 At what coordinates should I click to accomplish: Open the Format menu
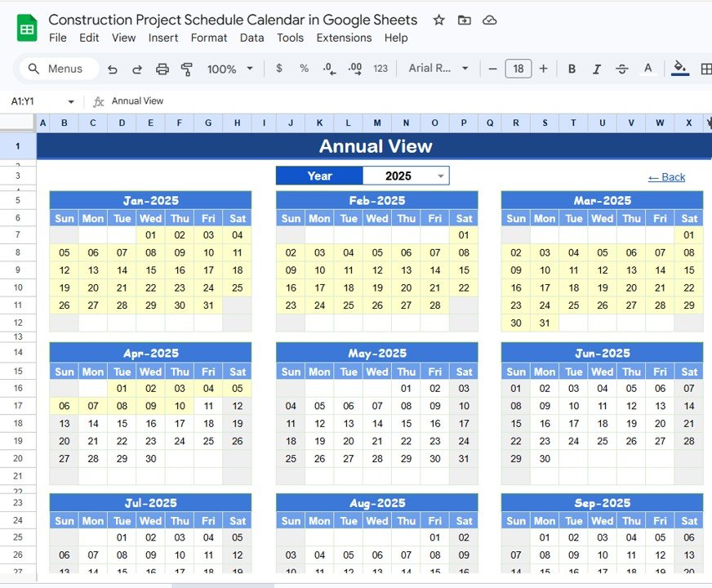209,38
